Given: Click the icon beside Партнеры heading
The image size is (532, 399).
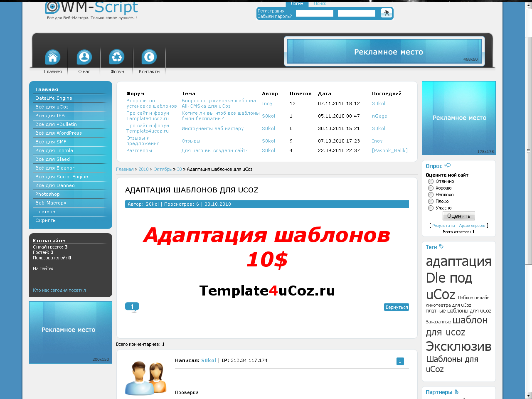Looking at the screenshot, I should click(x=456, y=392).
